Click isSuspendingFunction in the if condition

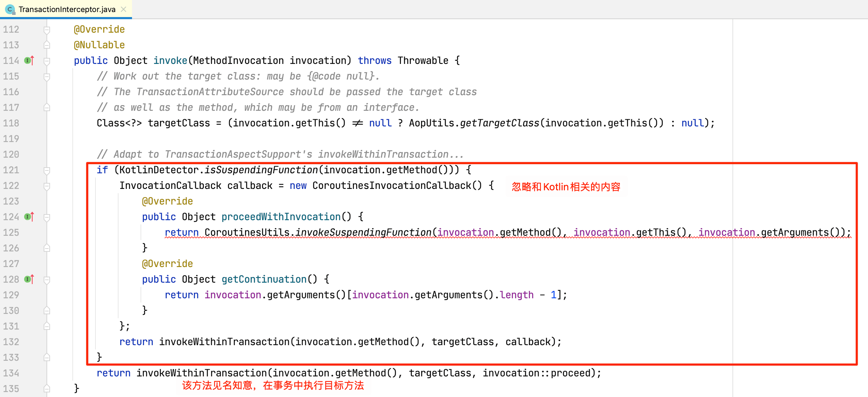point(261,170)
